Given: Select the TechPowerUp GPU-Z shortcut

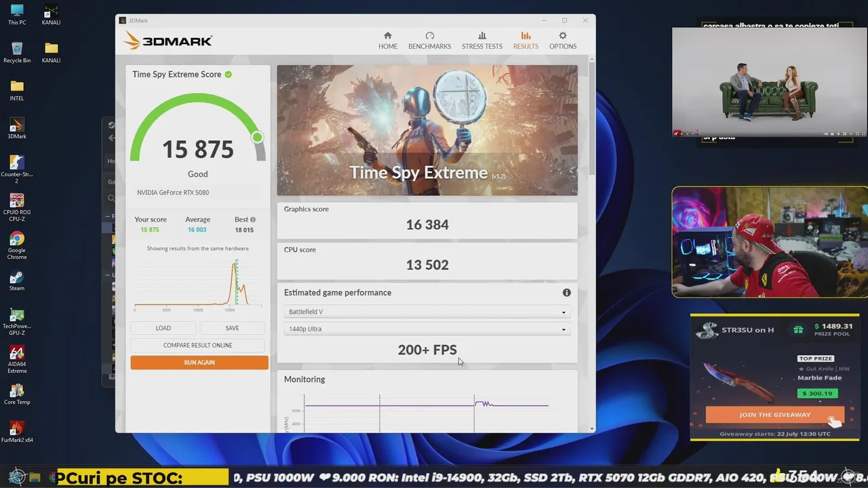Looking at the screenshot, I should click(17, 321).
